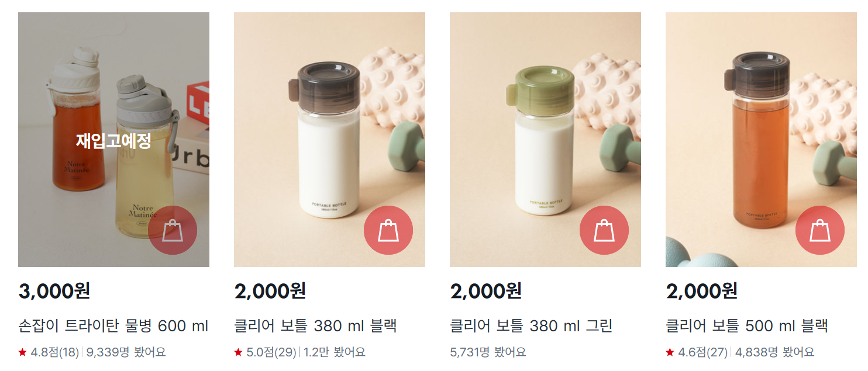The width and height of the screenshot is (868, 371).
Task: Click the red star beside the 5.0점 rating
Action: click(238, 352)
